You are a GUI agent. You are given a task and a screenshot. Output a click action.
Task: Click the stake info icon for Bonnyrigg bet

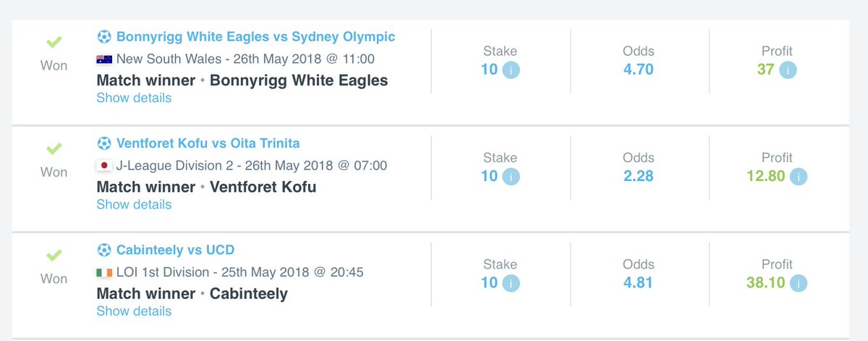coord(511,70)
